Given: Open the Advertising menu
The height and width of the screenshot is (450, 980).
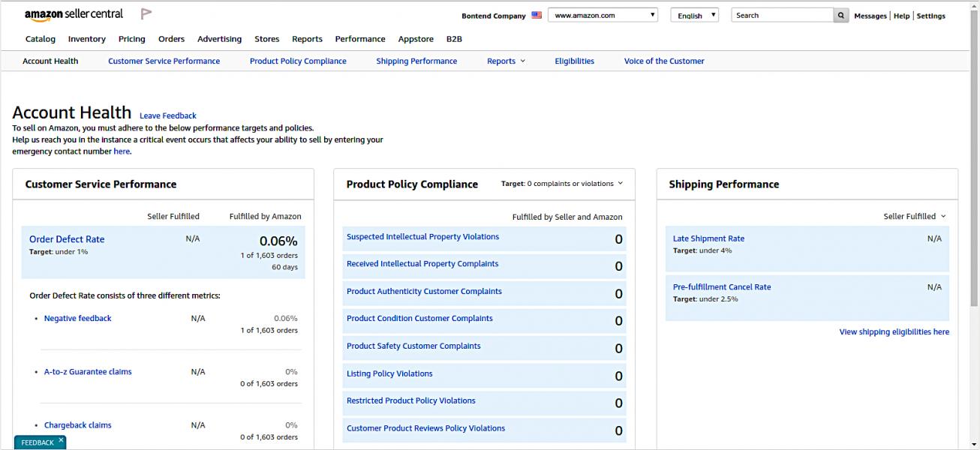Looking at the screenshot, I should (x=219, y=39).
